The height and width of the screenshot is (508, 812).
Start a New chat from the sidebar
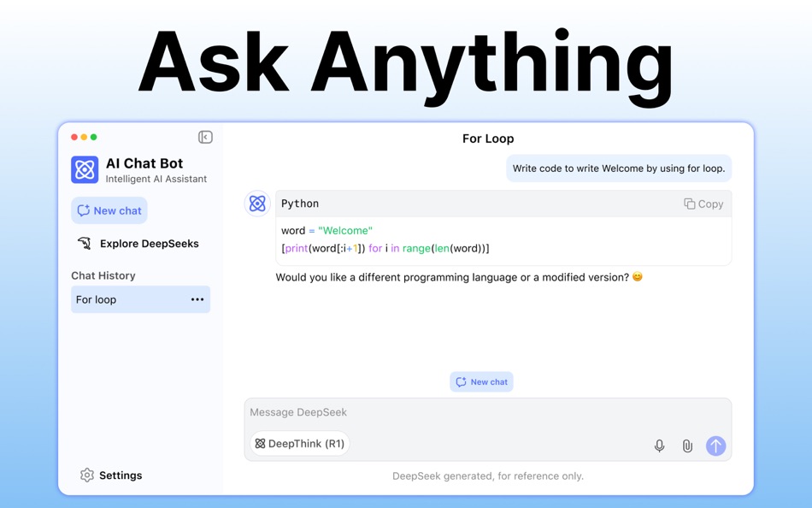[x=109, y=210]
